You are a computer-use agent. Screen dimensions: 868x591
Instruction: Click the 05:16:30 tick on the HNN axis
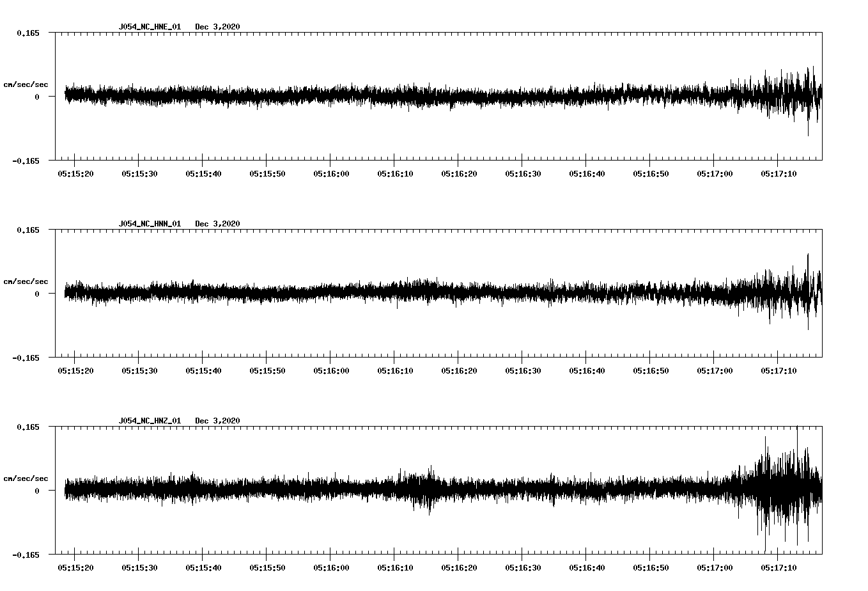523,368
